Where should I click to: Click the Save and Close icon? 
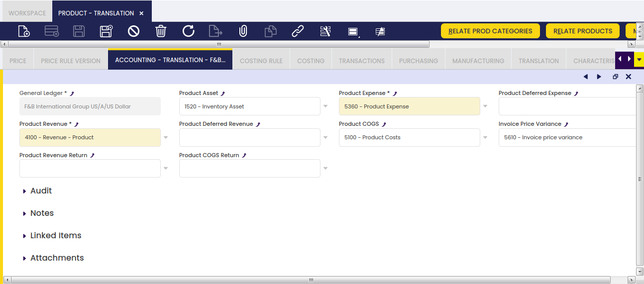106,31
